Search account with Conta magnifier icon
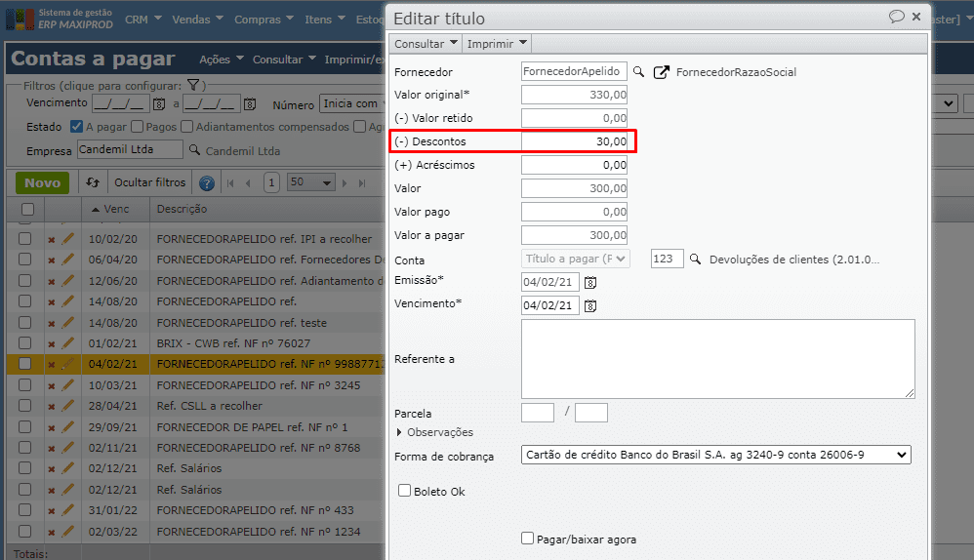974x560 pixels. [695, 259]
